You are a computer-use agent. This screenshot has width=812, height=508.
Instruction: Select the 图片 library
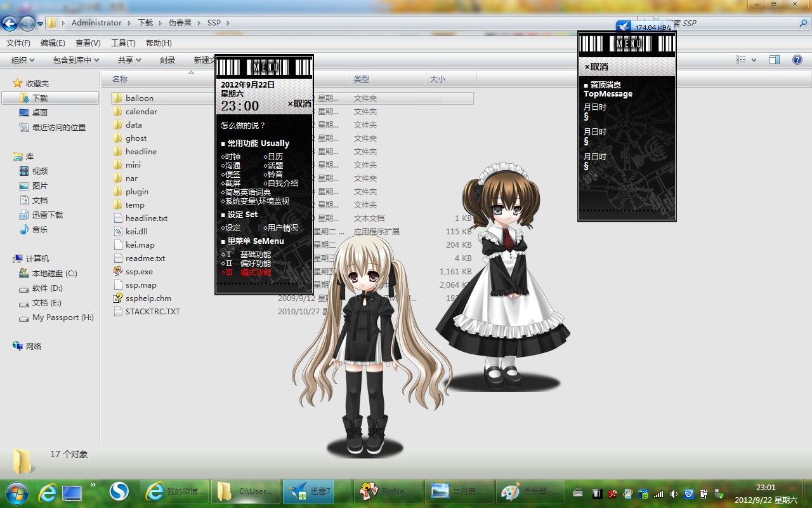click(x=40, y=186)
